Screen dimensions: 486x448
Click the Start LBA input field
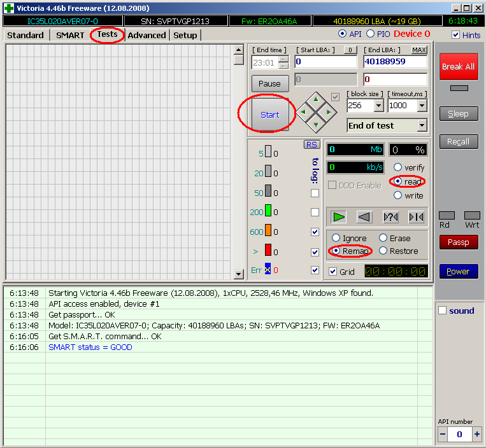pos(325,62)
